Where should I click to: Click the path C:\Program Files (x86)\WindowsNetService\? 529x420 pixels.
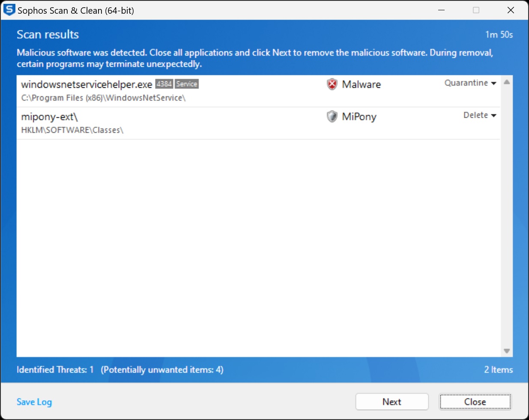(103, 98)
